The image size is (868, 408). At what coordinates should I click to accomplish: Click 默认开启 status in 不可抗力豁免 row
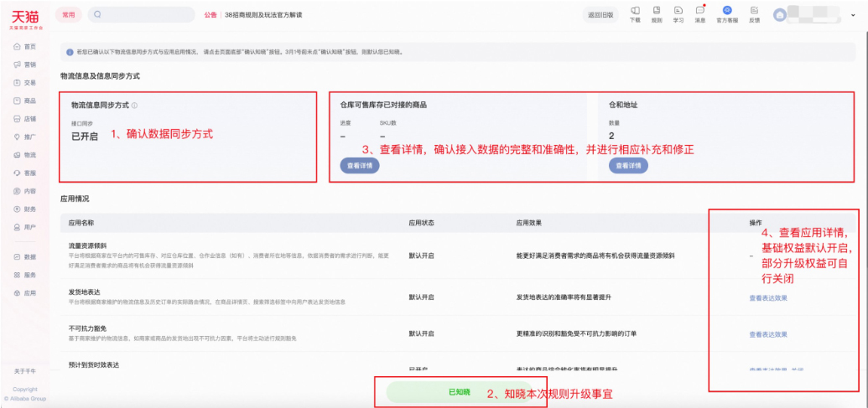pyautogui.click(x=421, y=333)
